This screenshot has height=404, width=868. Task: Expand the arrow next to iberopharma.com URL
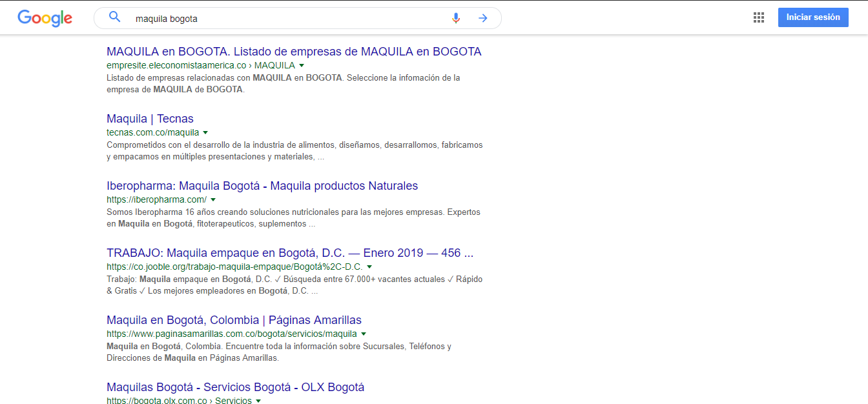(213, 200)
